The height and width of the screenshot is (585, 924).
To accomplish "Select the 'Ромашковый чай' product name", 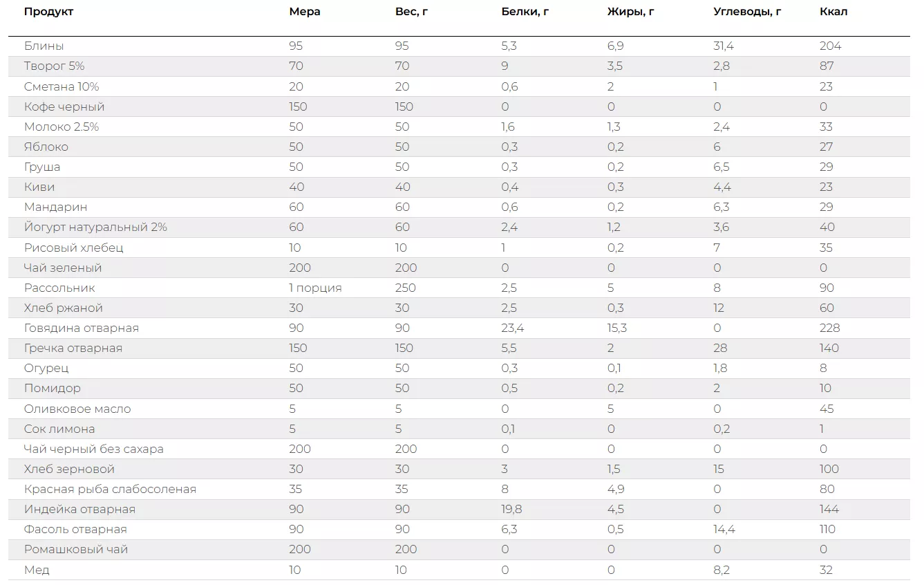I will [76, 549].
